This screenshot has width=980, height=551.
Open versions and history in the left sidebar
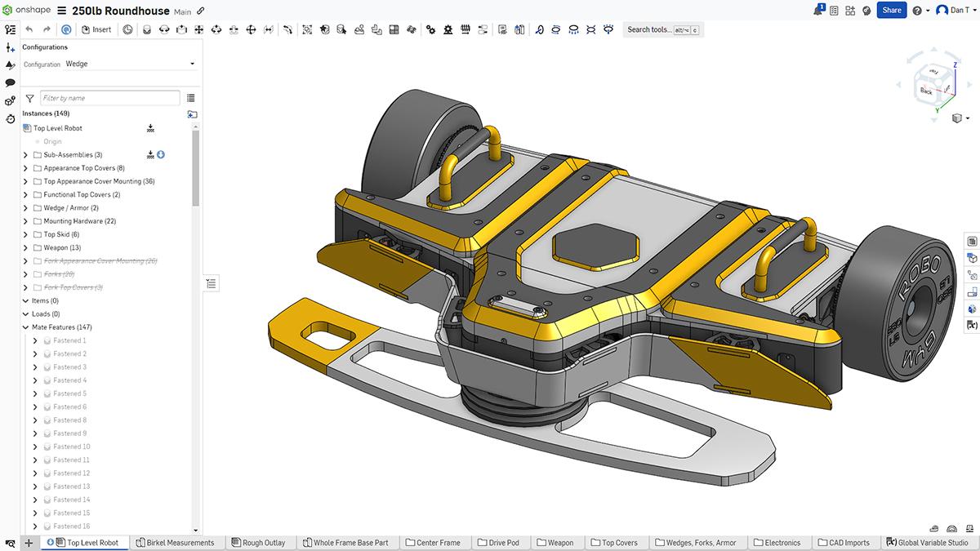9,117
